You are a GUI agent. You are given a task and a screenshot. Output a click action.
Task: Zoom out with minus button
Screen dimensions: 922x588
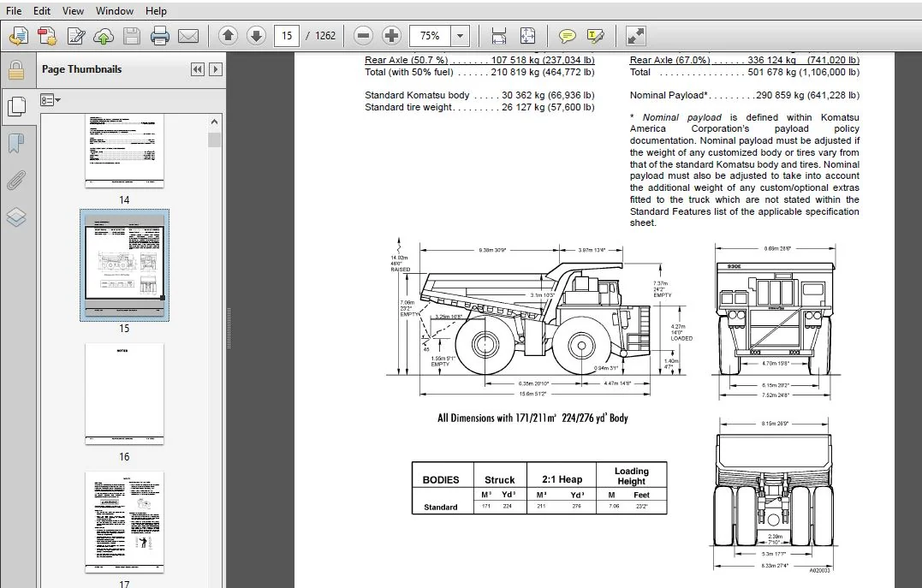[x=363, y=36]
